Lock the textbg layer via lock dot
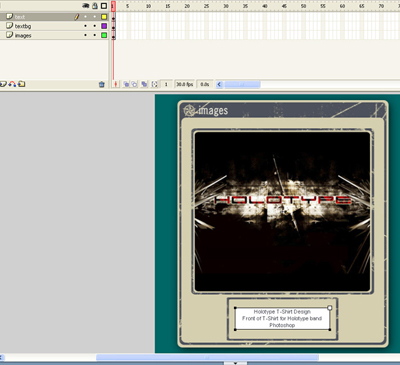Screen dimensions: 400x365 point(95,26)
